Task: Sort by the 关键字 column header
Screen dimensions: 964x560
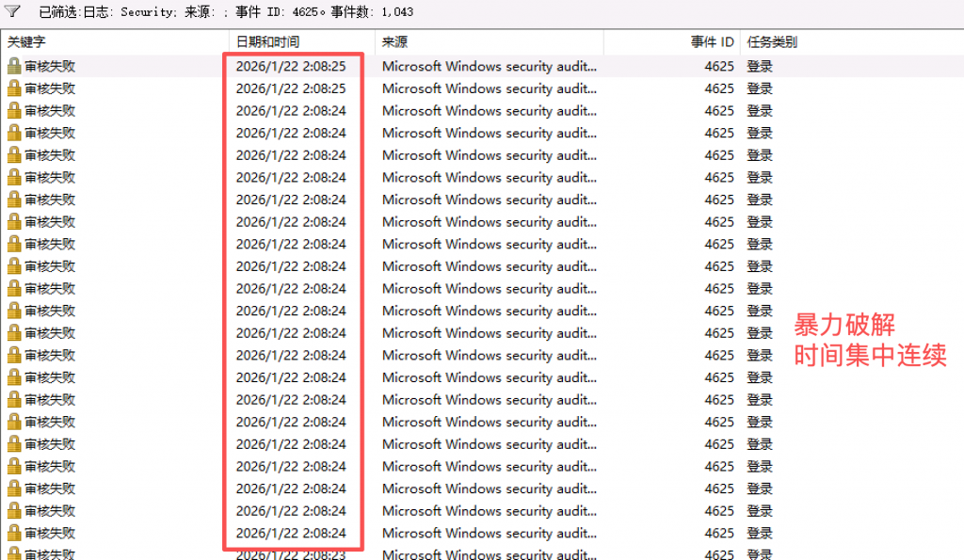Action: (26, 42)
